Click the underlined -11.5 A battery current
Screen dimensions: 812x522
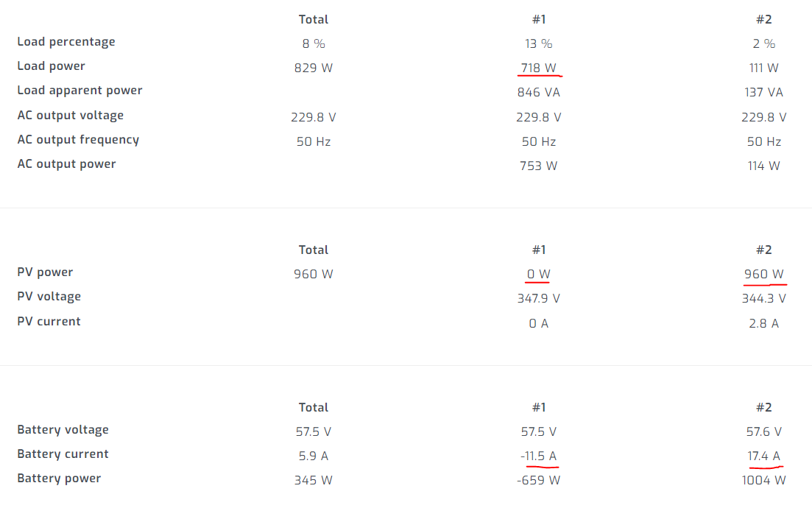(x=539, y=456)
